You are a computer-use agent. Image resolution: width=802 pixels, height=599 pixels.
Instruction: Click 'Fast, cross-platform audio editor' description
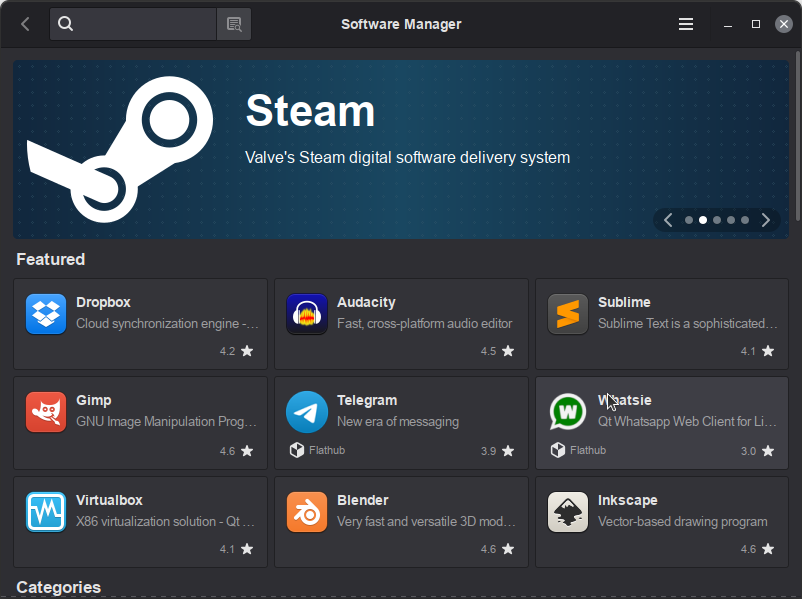pyautogui.click(x=425, y=323)
